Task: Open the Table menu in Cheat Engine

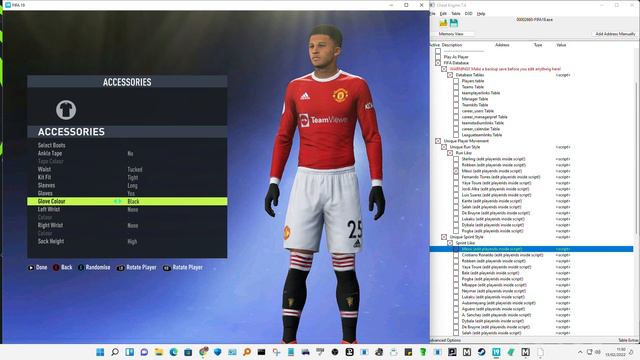Action: point(456,14)
